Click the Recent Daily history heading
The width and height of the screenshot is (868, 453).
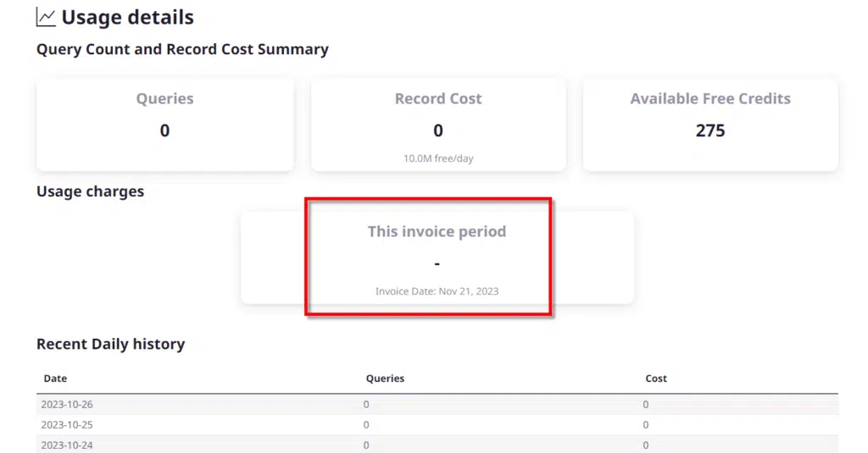coord(110,344)
